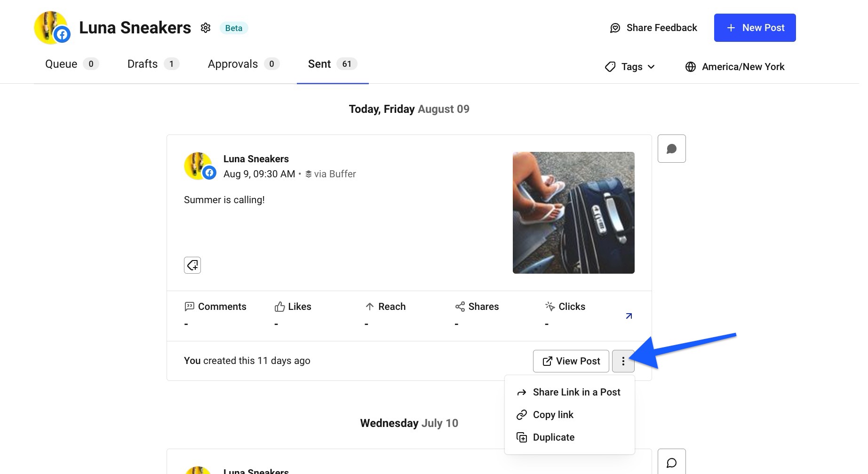Viewport: 868px width, 474px height.
Task: Choose Share Link in a Post
Action: 569,392
